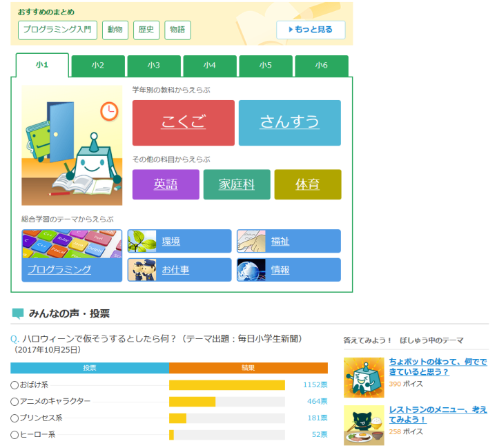497x448 pixels.
Task: Click the robot mascot thumbnail for ちょボット theme
Action: pos(363,378)
